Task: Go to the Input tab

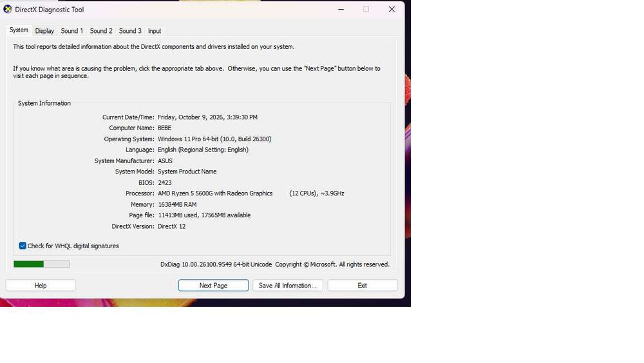Action: click(155, 31)
